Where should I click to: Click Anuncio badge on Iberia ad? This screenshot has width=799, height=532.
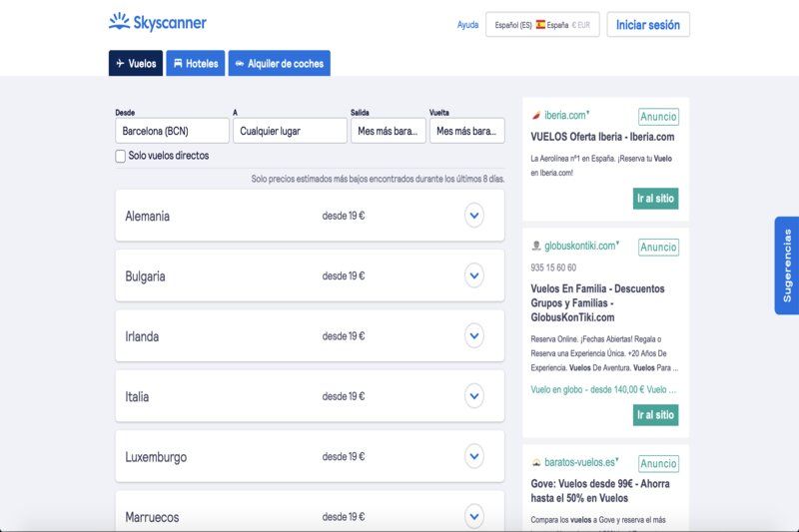tap(658, 117)
